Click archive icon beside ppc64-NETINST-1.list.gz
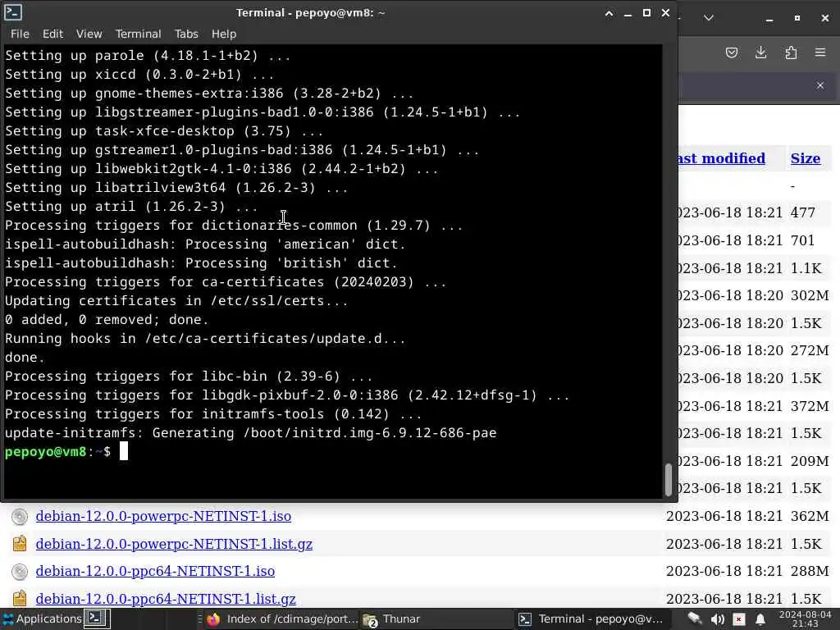 20,598
